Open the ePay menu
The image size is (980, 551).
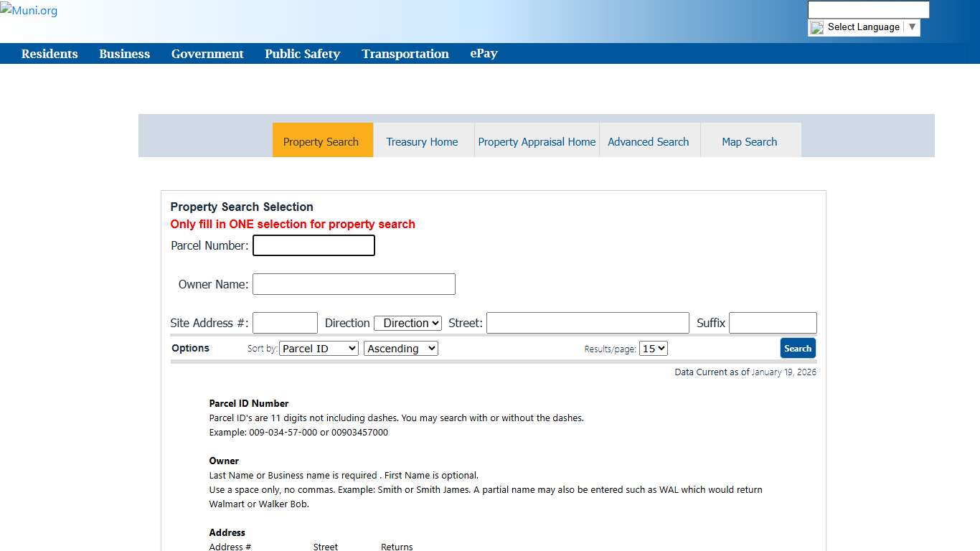coord(484,53)
